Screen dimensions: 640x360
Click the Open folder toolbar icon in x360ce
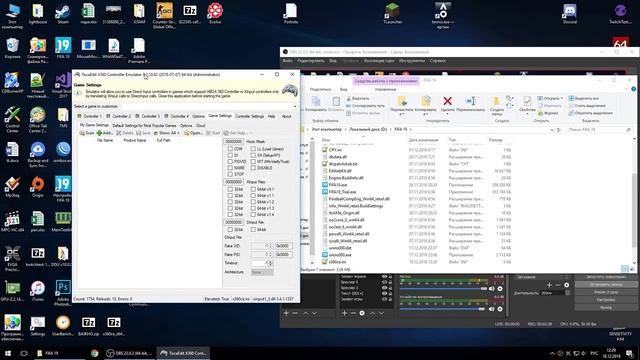[x=187, y=133]
